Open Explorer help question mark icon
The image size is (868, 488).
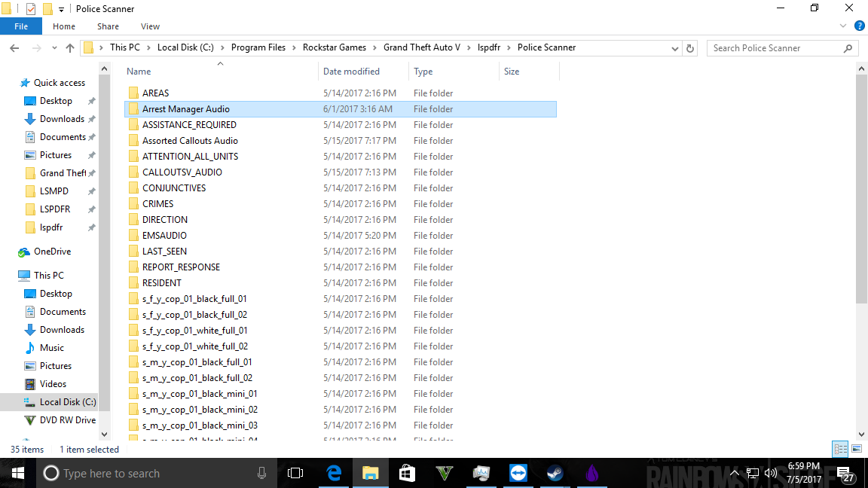point(859,26)
